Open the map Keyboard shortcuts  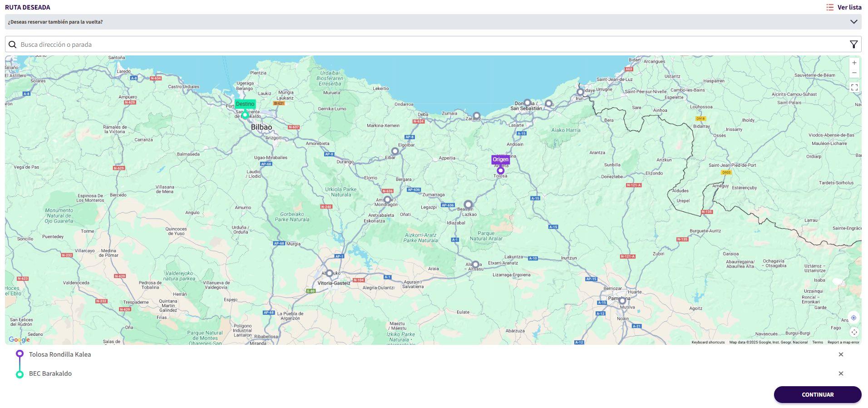click(708, 342)
